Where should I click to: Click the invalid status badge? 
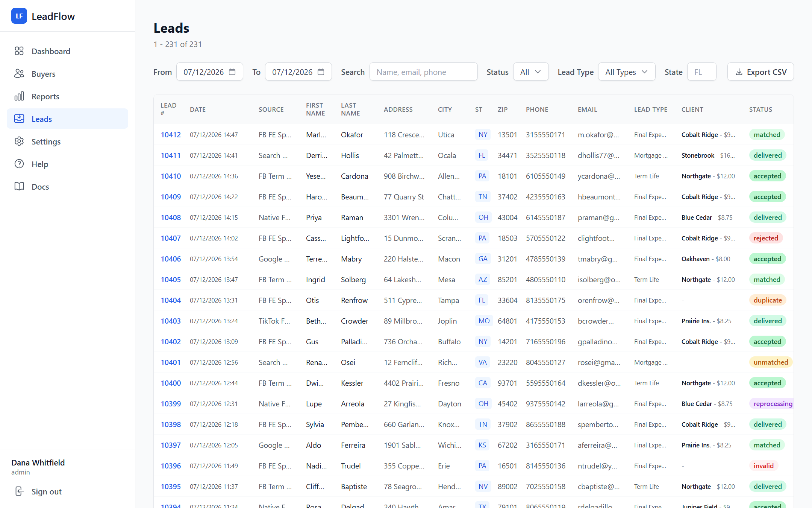coord(764,465)
